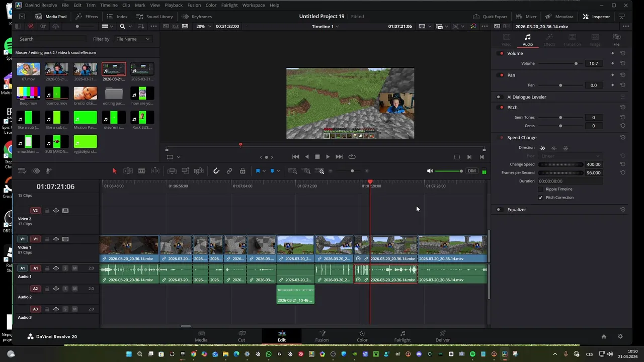644x362 pixels.
Task: Open the 20% viewer zoom dropdown
Action: (x=203, y=26)
